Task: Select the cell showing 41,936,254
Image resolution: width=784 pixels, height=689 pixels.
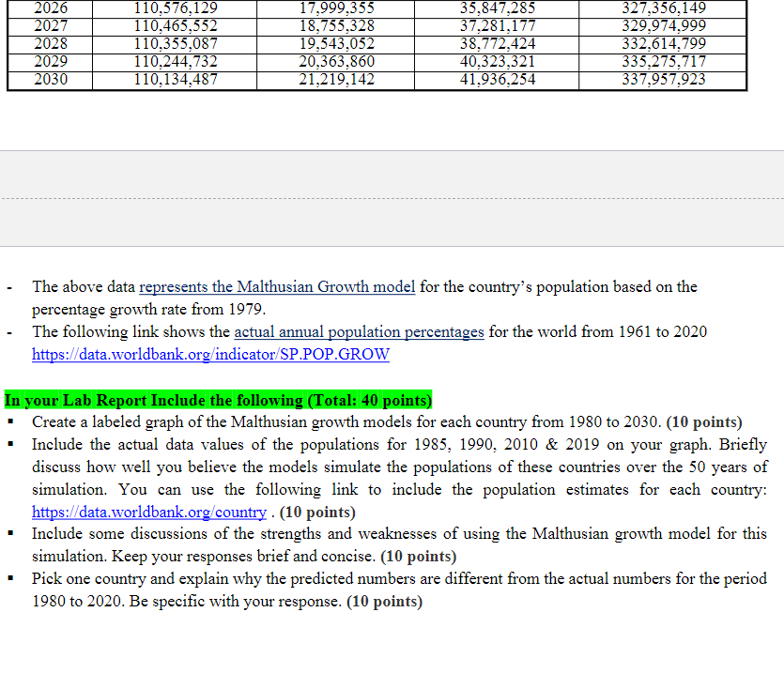Action: [497, 80]
